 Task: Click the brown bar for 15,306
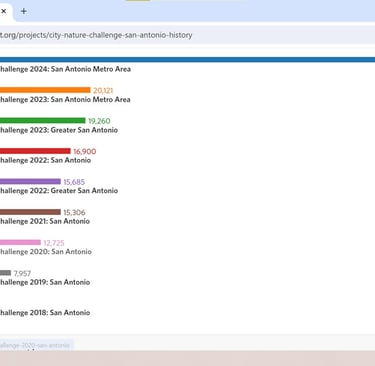pyautogui.click(x=30, y=212)
